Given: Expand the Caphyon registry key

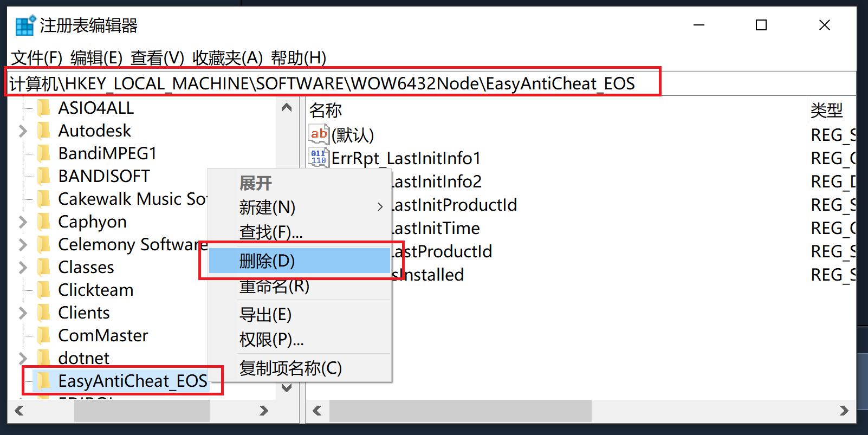Looking at the screenshot, I should click(x=23, y=222).
